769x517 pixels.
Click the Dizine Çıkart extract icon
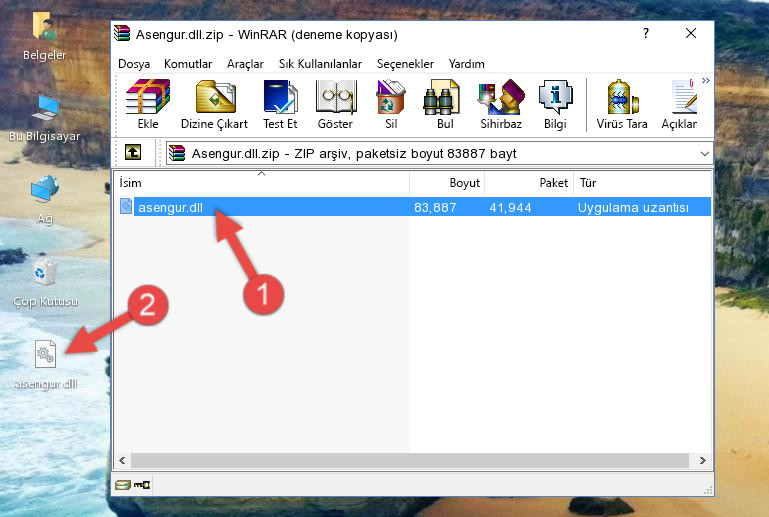215,104
